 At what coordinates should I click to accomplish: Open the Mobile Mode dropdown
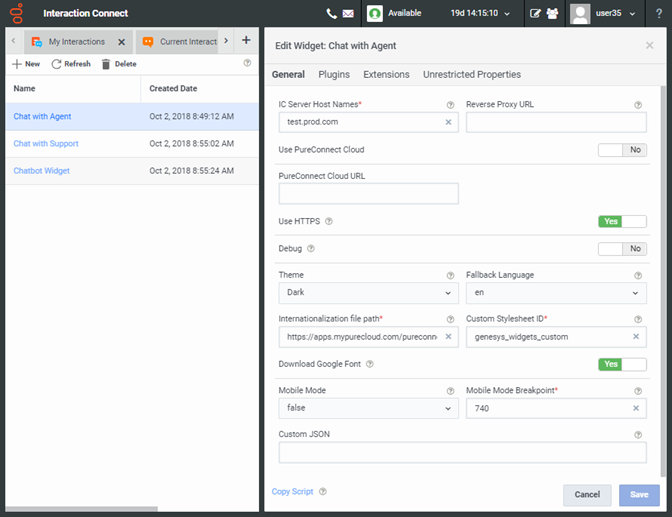click(x=368, y=408)
